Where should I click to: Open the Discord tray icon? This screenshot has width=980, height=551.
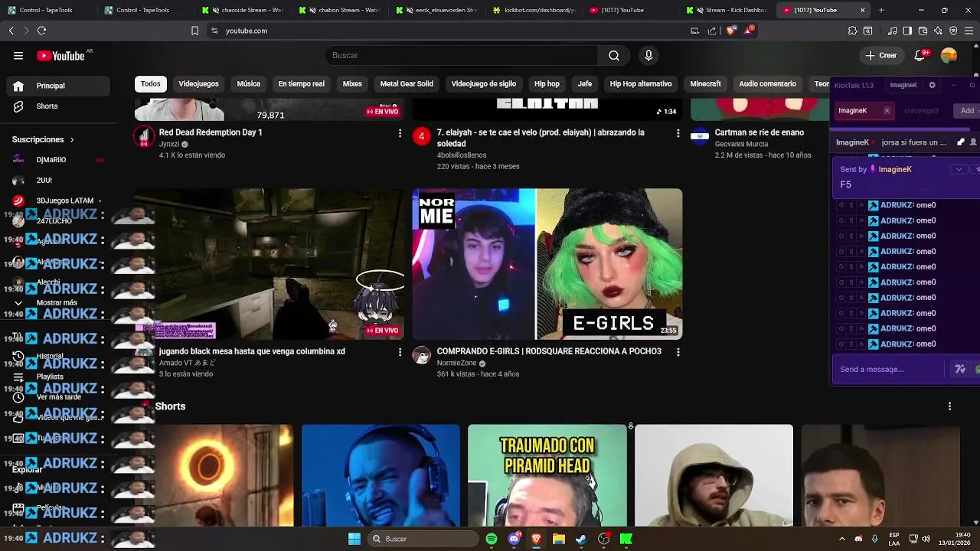[858, 539]
